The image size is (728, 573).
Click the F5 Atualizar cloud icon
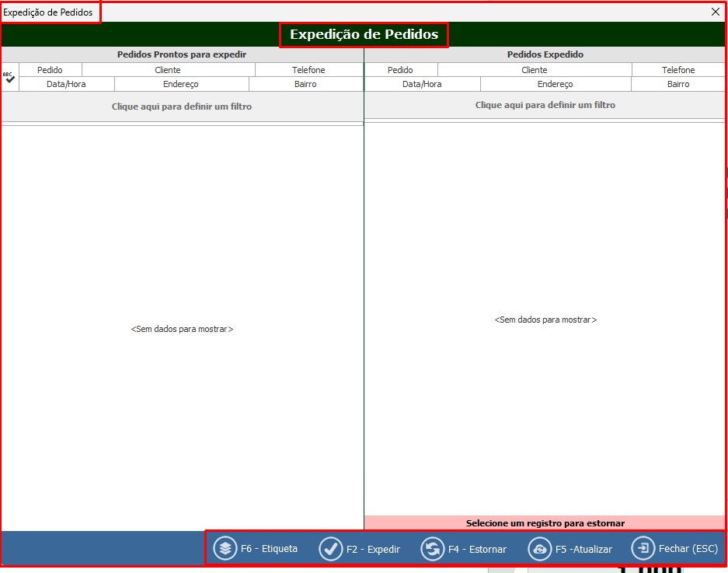(x=539, y=549)
